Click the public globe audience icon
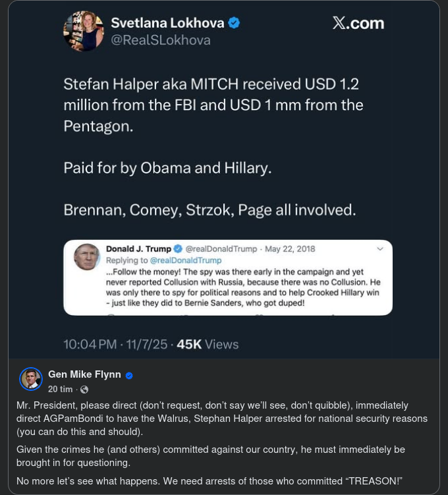The image size is (448, 495). [x=84, y=390]
